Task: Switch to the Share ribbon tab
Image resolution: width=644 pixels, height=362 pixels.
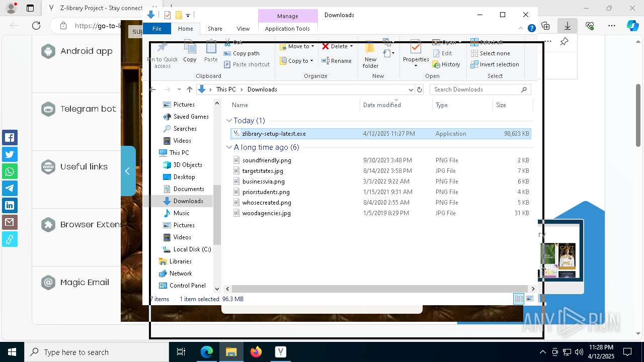Action: point(215,29)
